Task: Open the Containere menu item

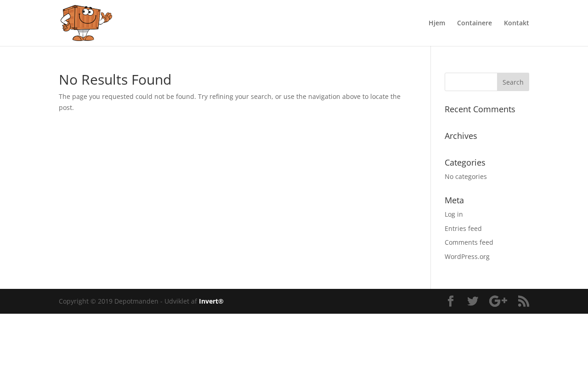Action: pos(475,23)
